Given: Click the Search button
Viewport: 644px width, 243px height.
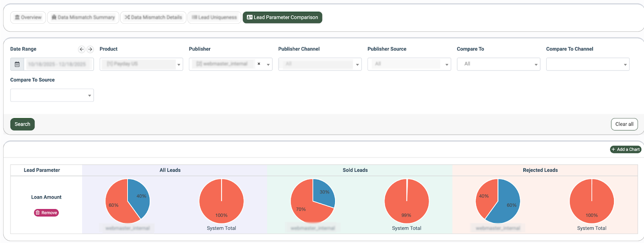Looking at the screenshot, I should point(23,124).
